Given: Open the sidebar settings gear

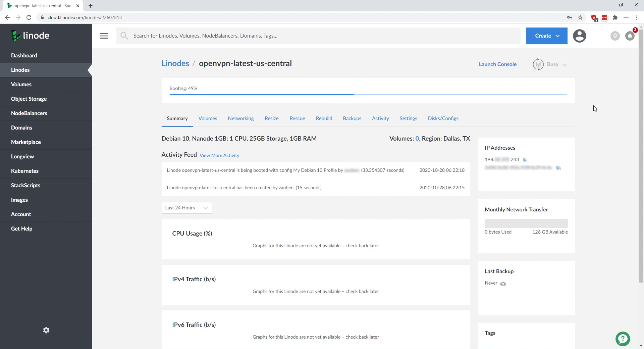Looking at the screenshot, I should point(46,330).
